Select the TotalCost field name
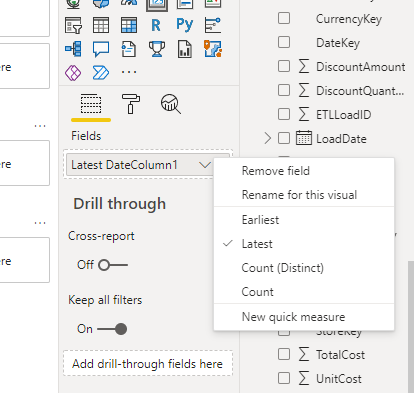 (x=340, y=355)
